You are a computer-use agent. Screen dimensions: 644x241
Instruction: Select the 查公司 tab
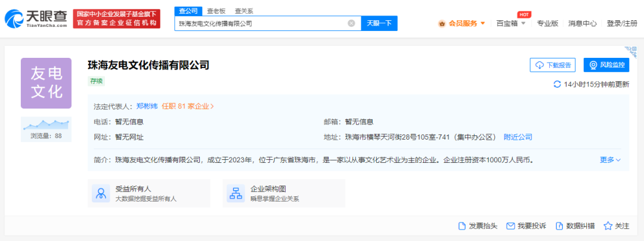point(188,11)
